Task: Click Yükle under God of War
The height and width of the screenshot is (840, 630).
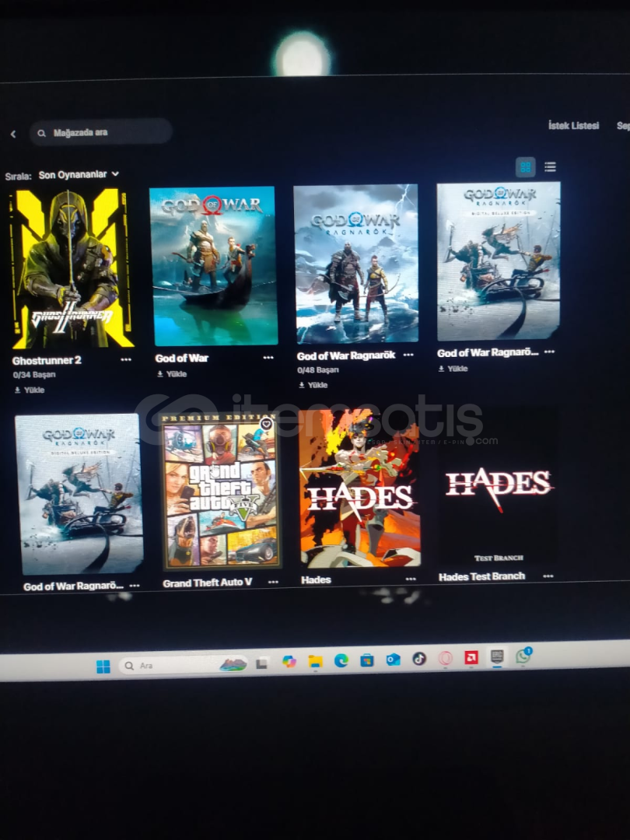Action: click(x=172, y=374)
